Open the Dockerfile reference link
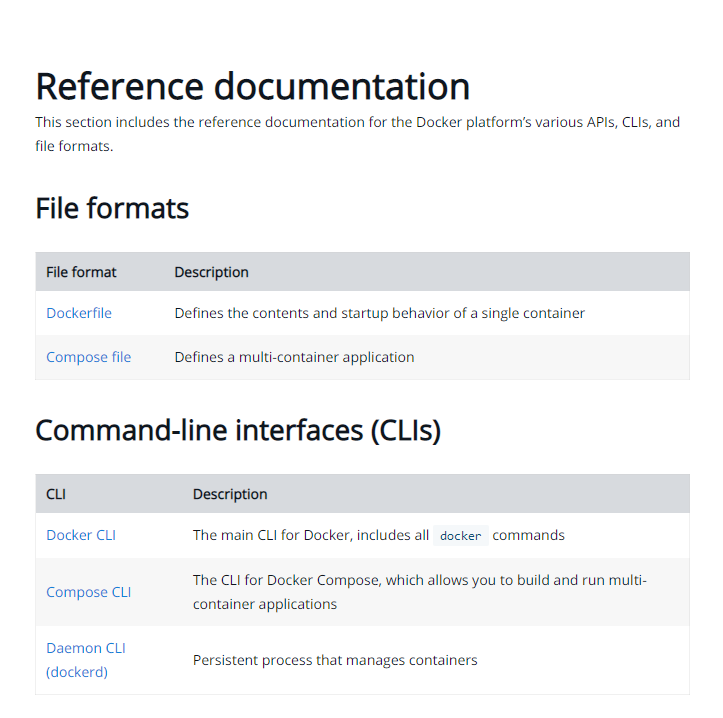The height and width of the screenshot is (718, 723). coord(79,313)
